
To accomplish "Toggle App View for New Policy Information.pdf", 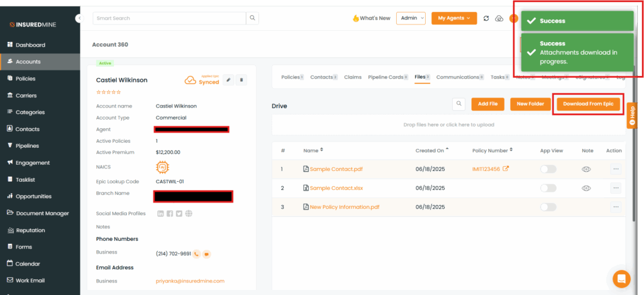I will coord(548,207).
